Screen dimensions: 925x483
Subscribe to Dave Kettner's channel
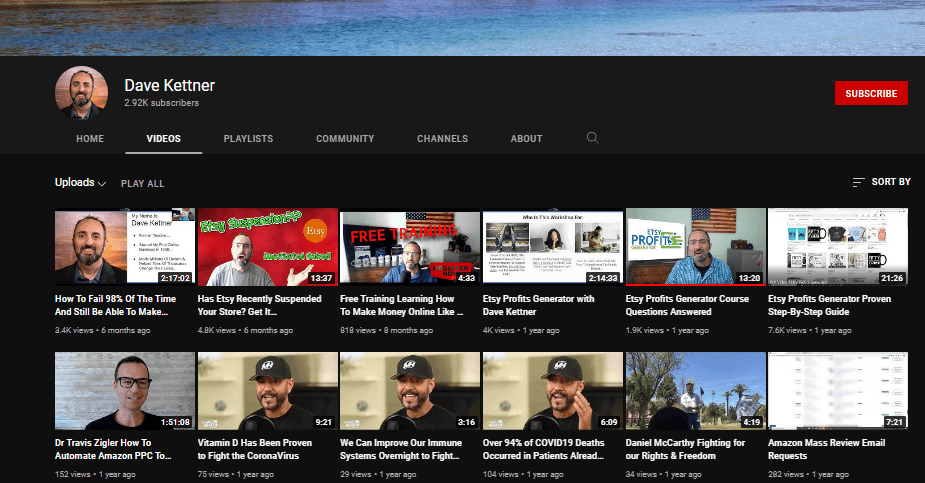871,93
